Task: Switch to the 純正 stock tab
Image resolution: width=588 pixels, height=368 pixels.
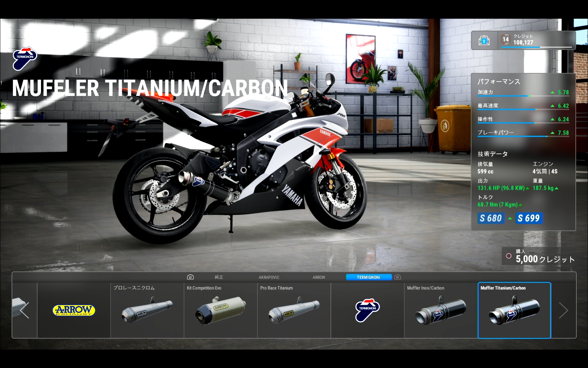Action: click(x=219, y=277)
